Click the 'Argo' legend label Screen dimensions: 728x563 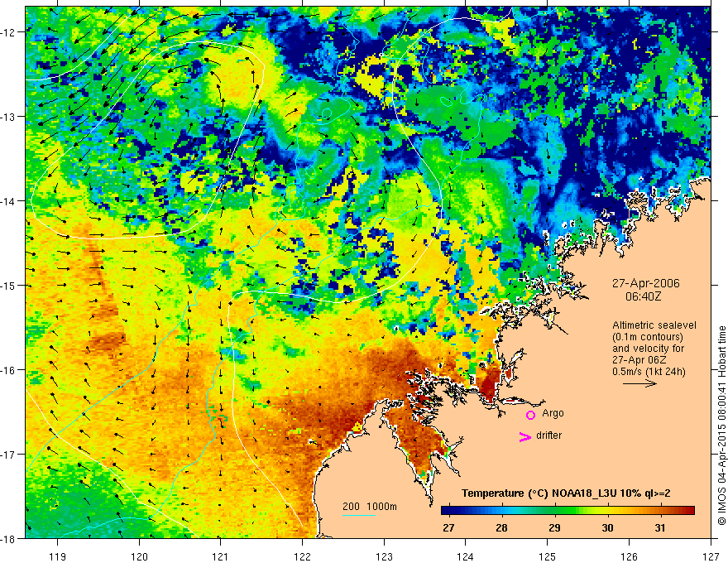[553, 413]
